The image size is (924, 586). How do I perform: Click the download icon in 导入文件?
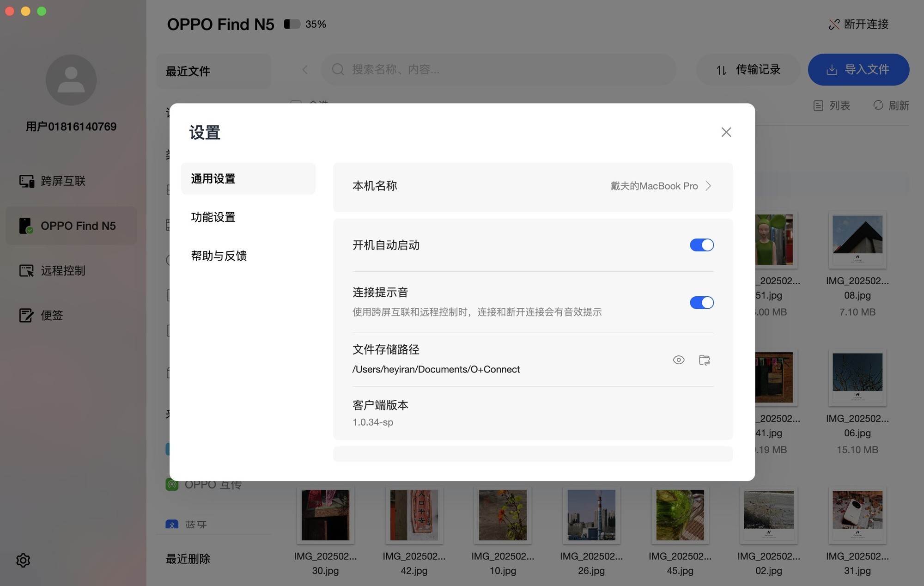point(832,69)
